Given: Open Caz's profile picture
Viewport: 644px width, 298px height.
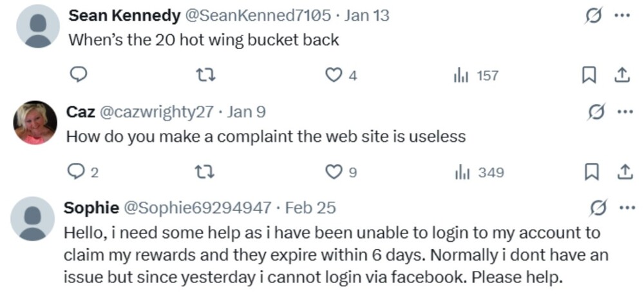Looking at the screenshot, I should (35, 122).
